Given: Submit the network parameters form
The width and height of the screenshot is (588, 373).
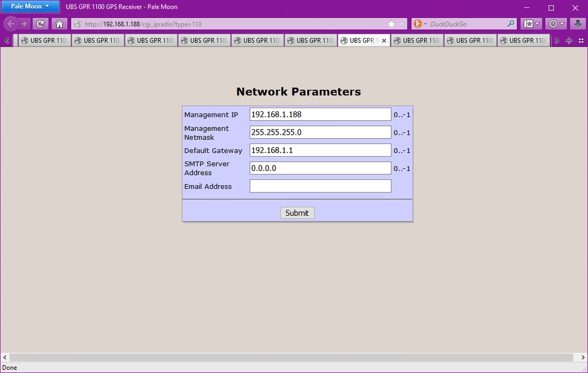Looking at the screenshot, I should tap(297, 213).
